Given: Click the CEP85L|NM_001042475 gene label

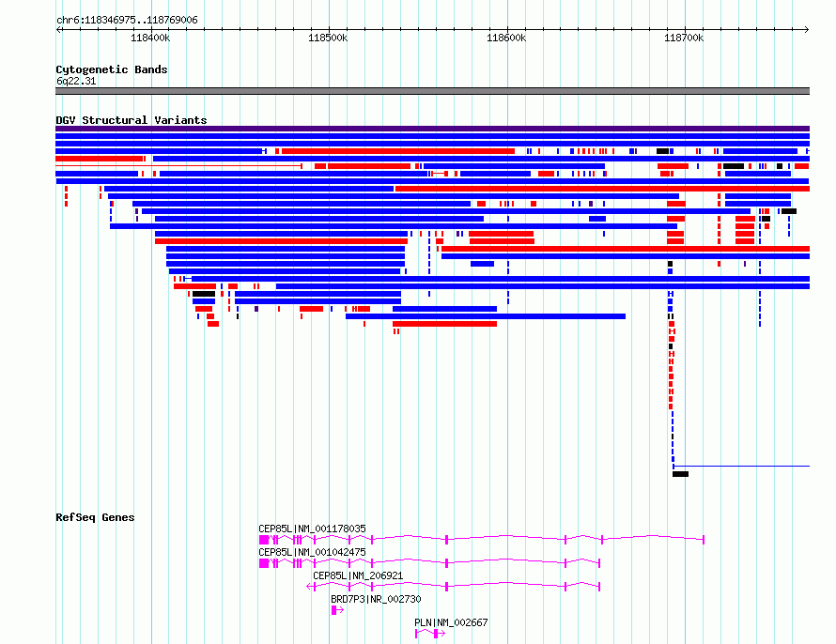Looking at the screenshot, I should [x=312, y=552].
